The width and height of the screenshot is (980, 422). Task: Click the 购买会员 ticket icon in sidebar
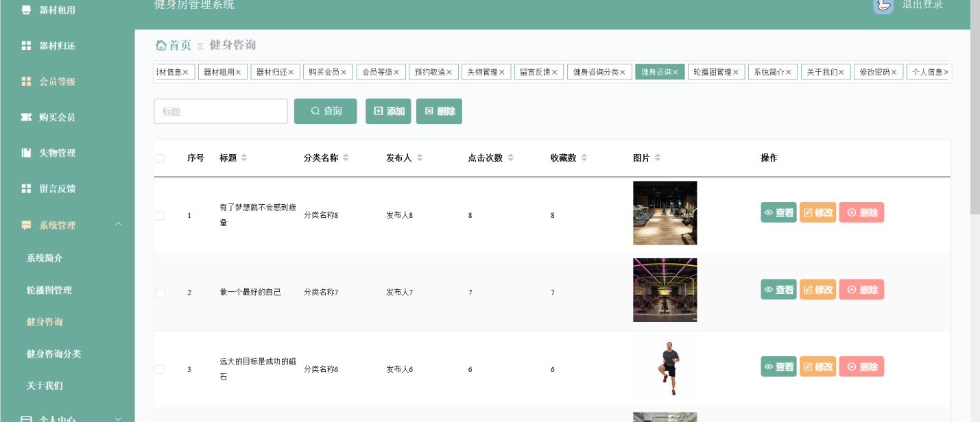point(26,117)
